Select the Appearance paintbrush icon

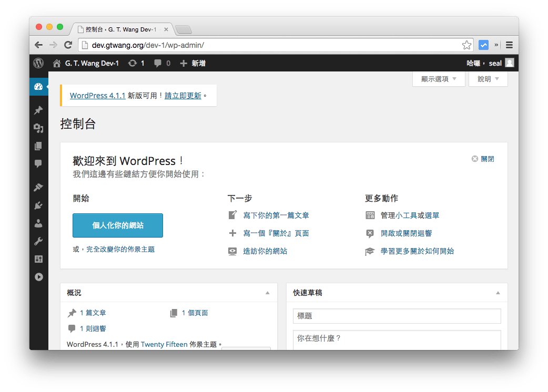tap(38, 187)
